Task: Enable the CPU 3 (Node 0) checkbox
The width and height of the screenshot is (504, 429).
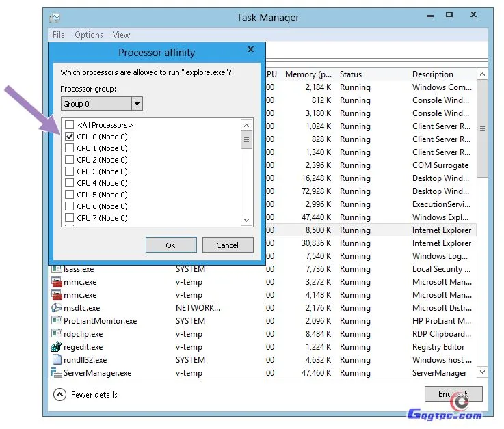Action: (69, 171)
